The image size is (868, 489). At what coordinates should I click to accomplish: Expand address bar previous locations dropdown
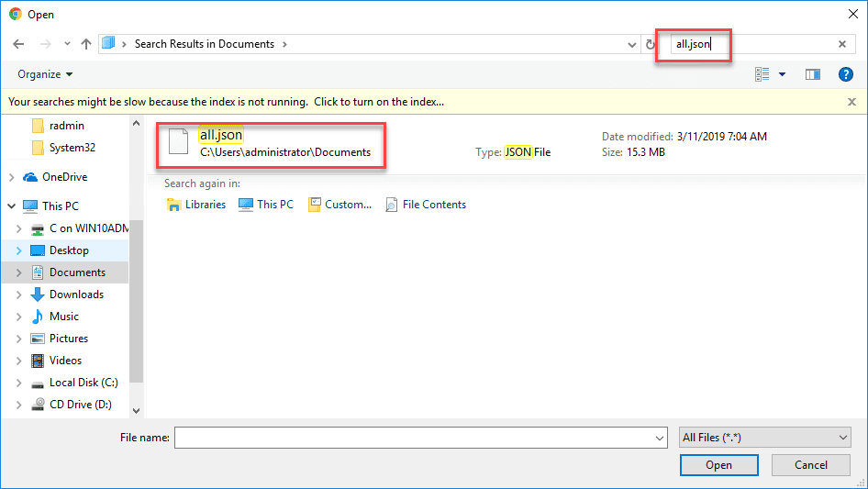click(x=631, y=45)
